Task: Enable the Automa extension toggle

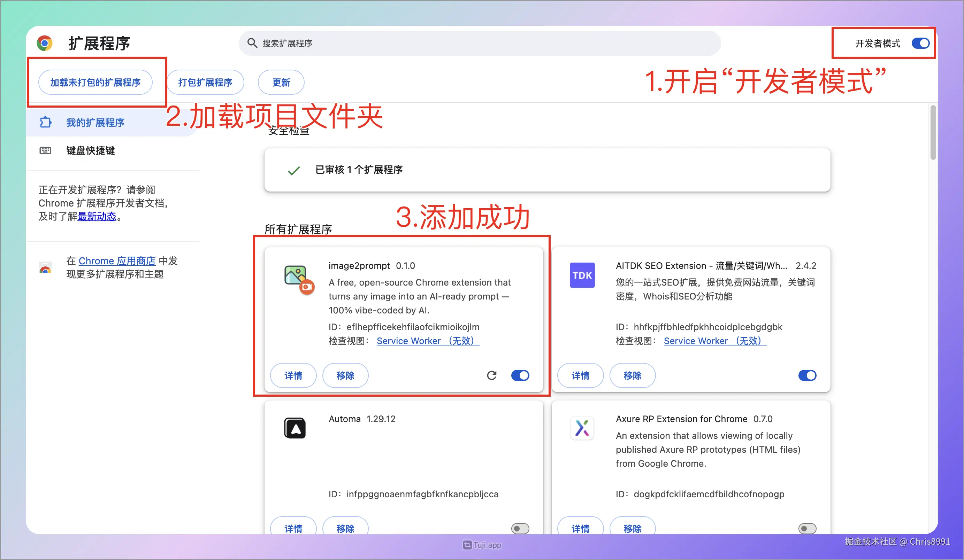Action: (x=520, y=528)
